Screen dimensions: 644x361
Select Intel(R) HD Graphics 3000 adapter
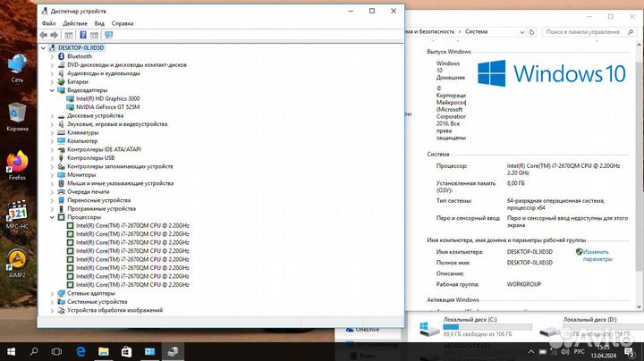[107, 98]
